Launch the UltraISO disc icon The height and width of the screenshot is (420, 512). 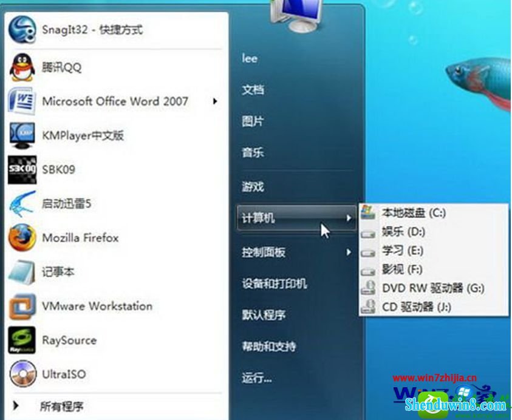tap(22, 374)
